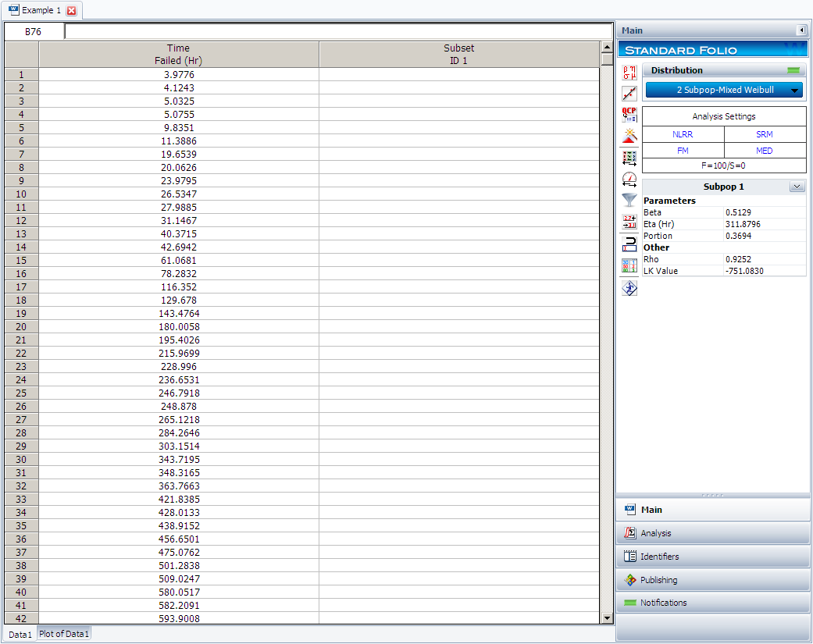Viewport: 813px width, 644px height.
Task: Select the Data1 sheet tab
Action: 20,634
